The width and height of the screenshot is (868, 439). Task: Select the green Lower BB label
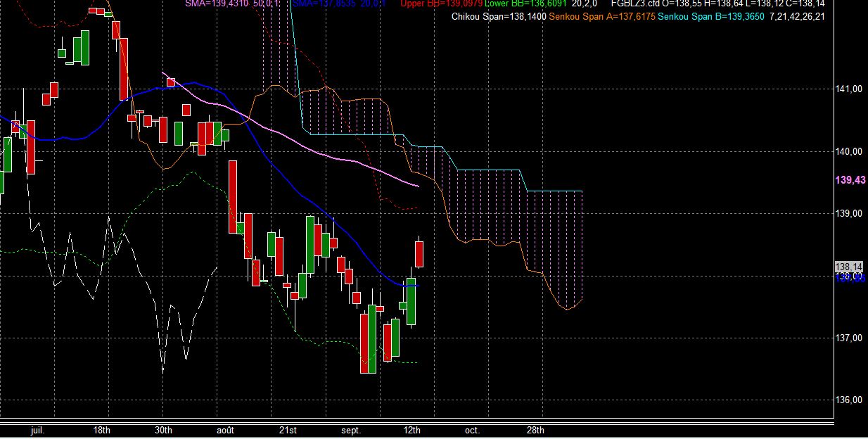[x=525, y=4]
